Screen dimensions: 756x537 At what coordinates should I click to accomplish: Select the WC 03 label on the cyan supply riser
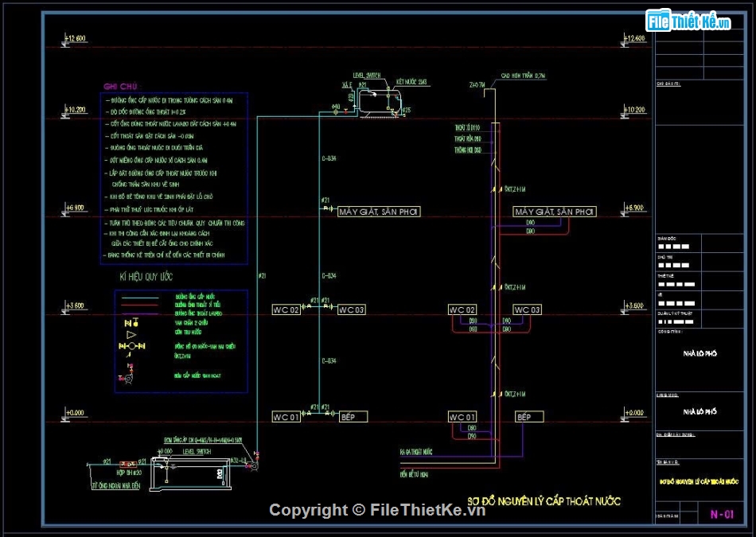click(x=351, y=309)
